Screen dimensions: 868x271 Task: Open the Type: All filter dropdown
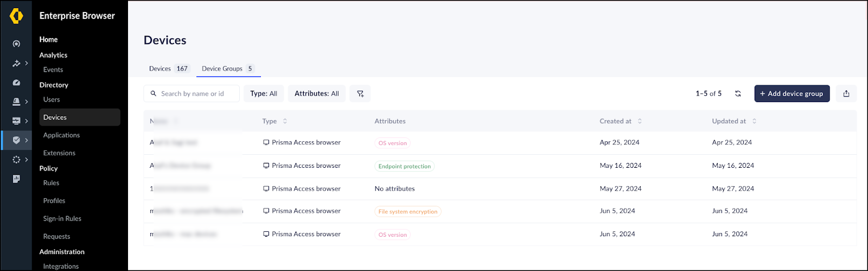point(264,93)
